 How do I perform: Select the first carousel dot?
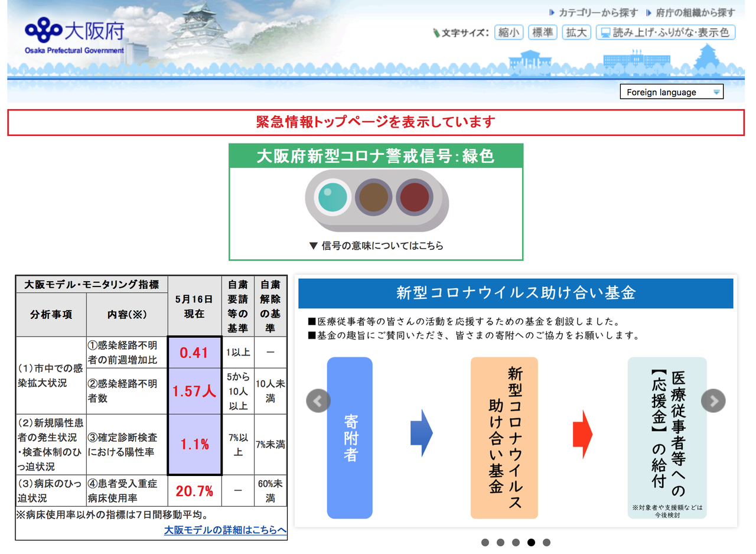485,542
